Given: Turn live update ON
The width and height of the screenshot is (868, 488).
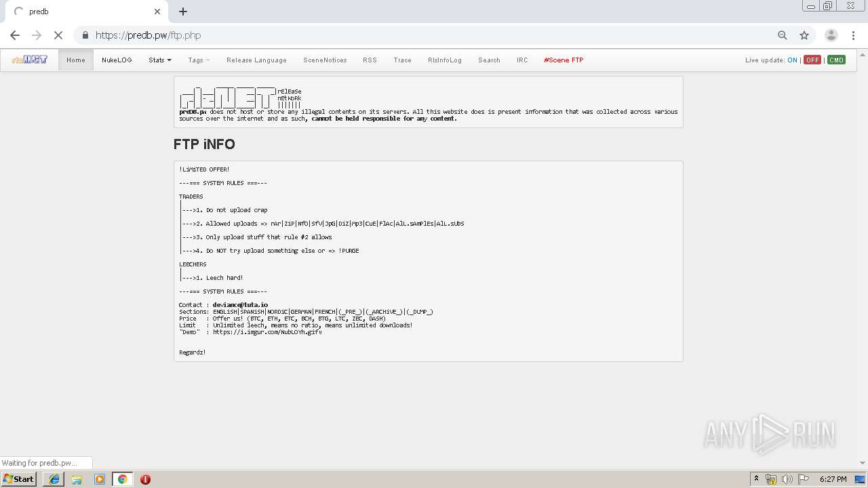Looking at the screenshot, I should pos(792,60).
